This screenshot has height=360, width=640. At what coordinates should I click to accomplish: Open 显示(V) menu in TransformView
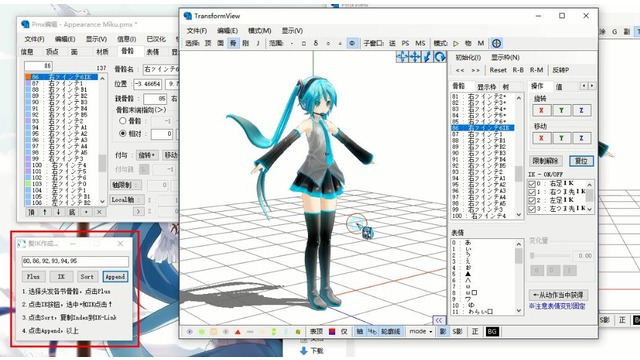(292, 31)
